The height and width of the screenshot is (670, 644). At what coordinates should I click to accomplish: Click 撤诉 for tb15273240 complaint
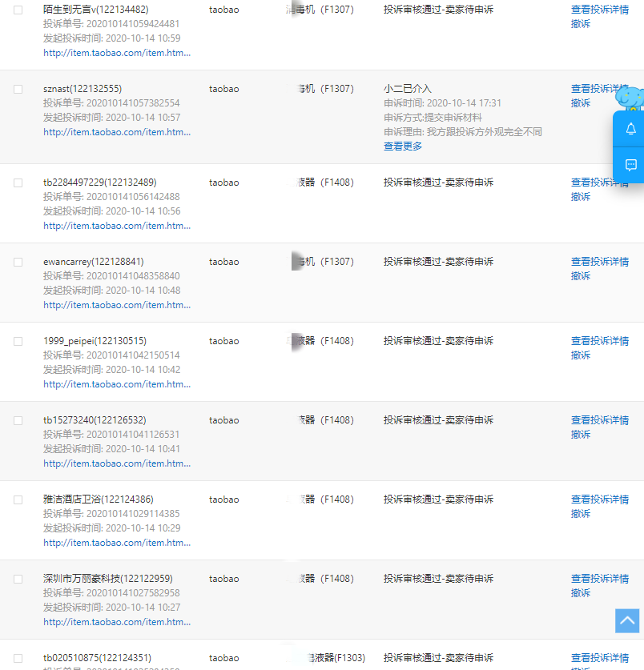pos(580,435)
